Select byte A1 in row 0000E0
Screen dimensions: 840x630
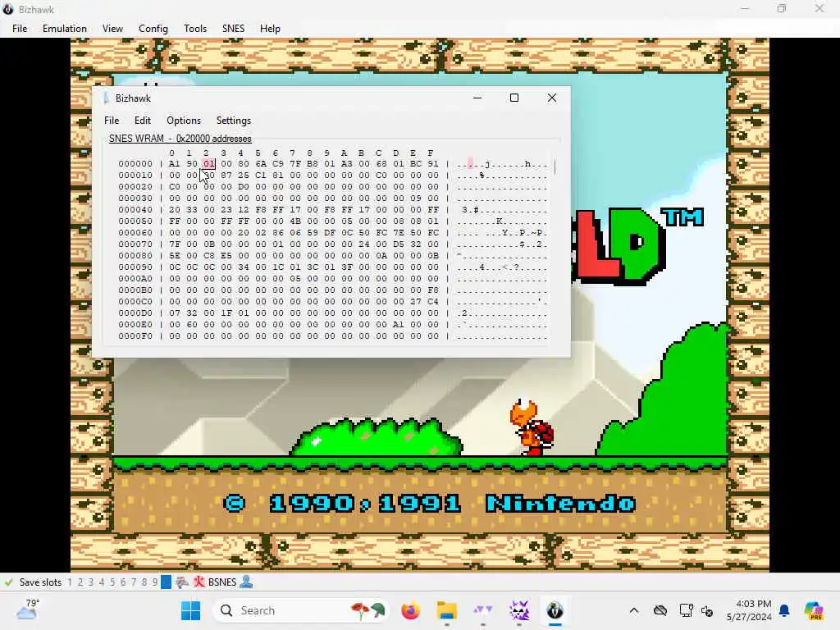[398, 325]
